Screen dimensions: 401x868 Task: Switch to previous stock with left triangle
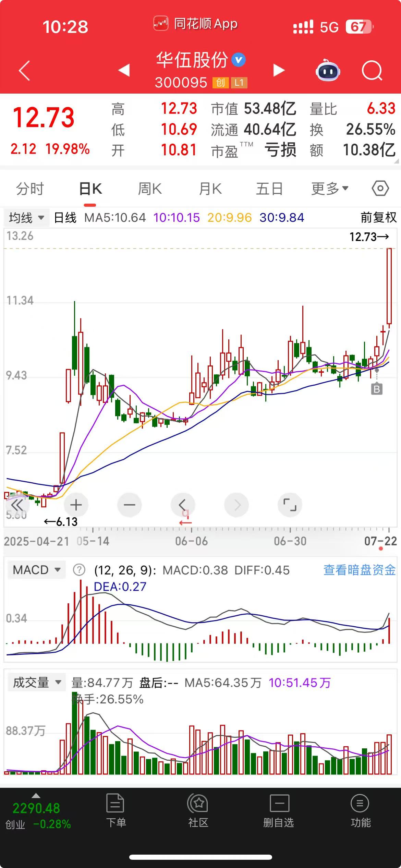point(124,70)
